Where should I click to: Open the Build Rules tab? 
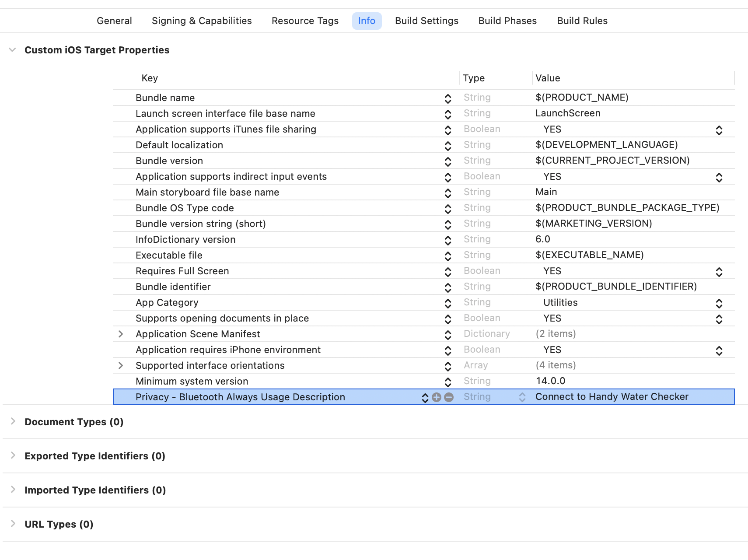pyautogui.click(x=582, y=21)
